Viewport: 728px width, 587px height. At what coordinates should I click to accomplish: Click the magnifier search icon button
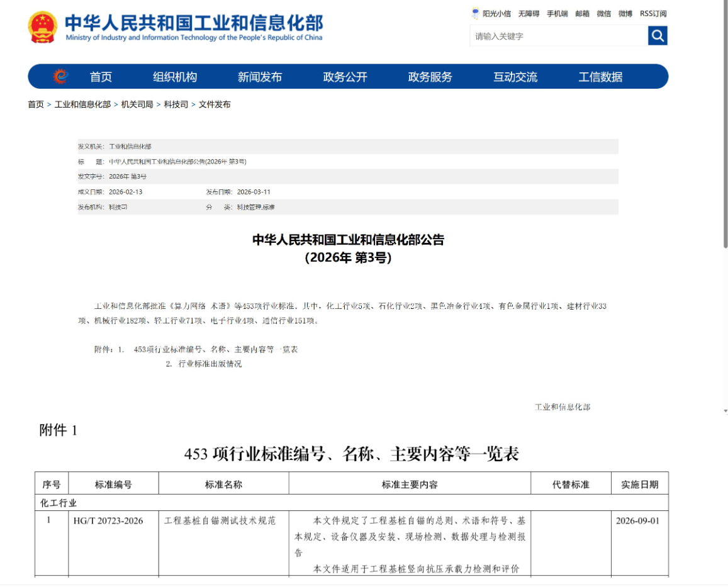(658, 36)
